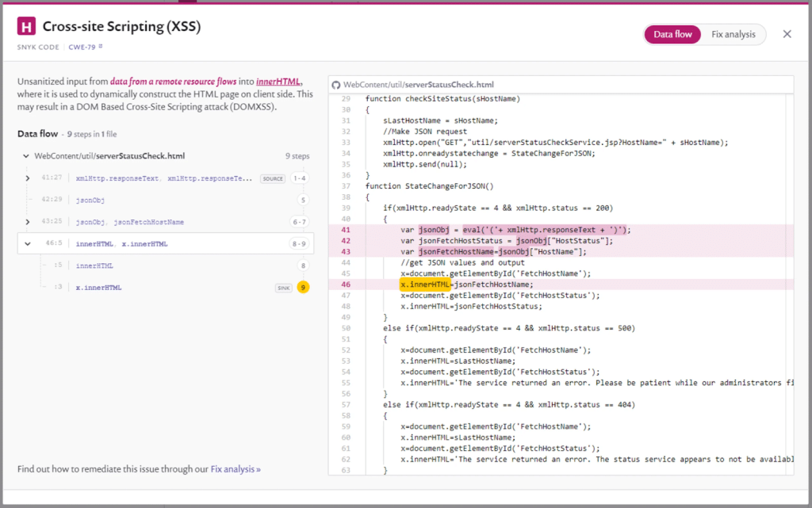Click the 1-4 steps badge
The height and width of the screenshot is (508, 812).
coord(301,178)
